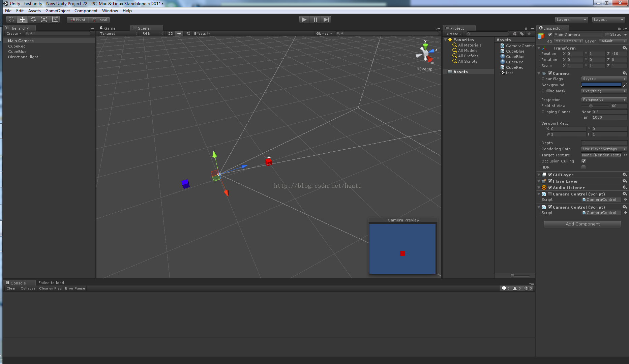Click the Far clipping plane field
The image size is (629, 364).
pos(609,117)
